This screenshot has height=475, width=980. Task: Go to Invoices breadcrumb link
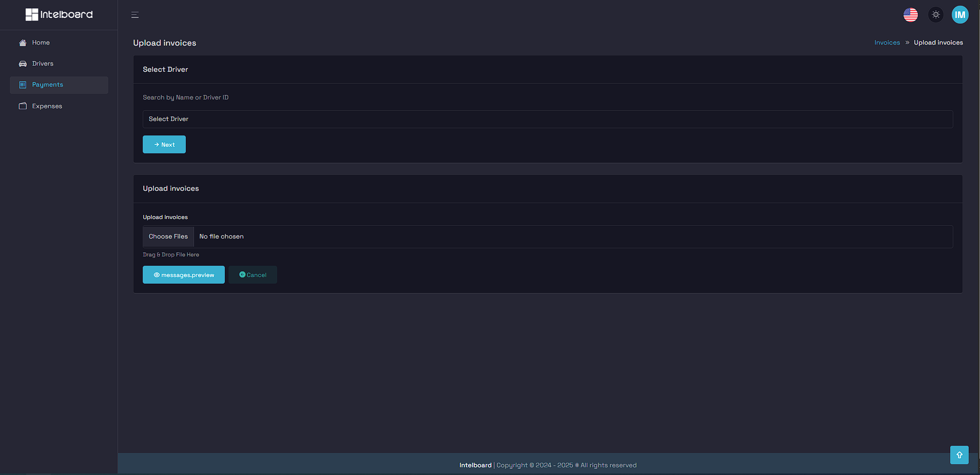click(887, 42)
